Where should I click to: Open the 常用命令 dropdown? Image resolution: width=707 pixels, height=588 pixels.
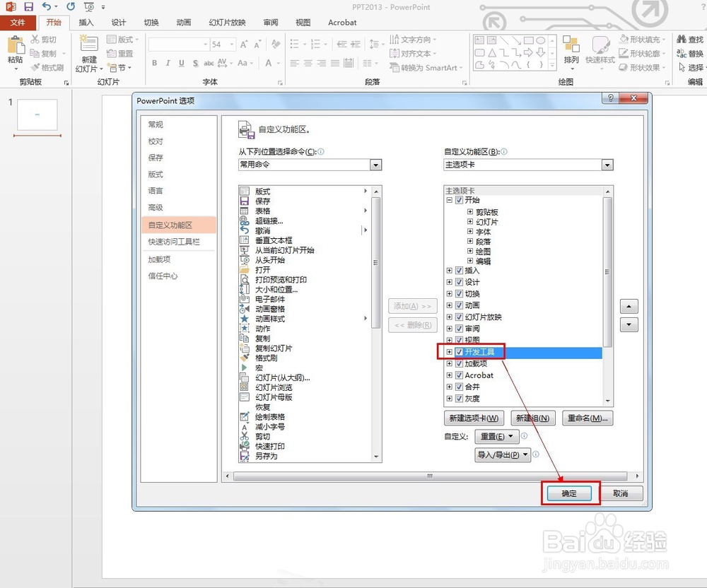tap(375, 165)
